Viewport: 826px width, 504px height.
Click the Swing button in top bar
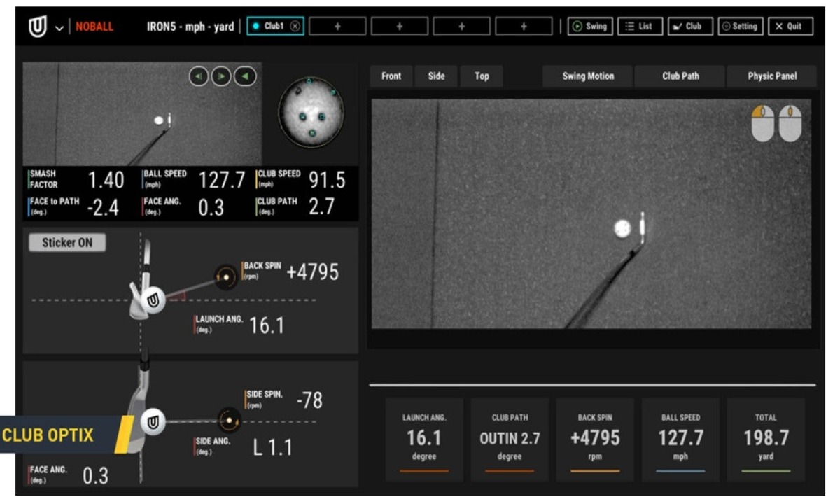click(589, 27)
